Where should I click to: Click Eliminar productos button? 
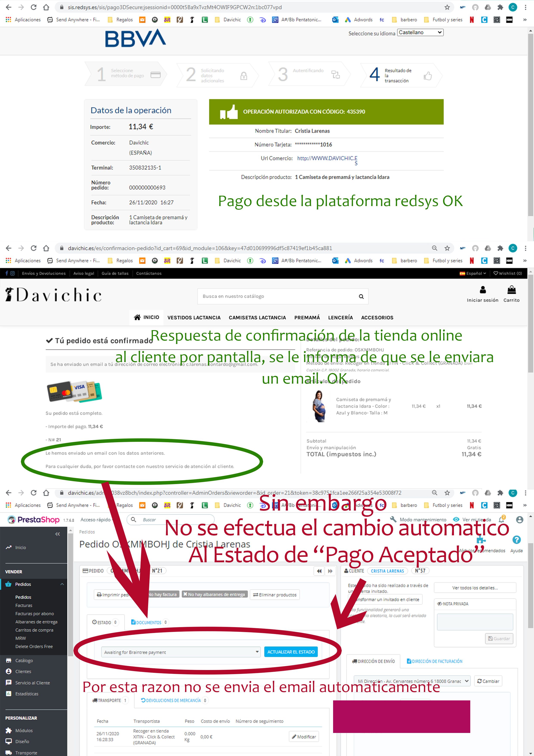[x=275, y=595]
